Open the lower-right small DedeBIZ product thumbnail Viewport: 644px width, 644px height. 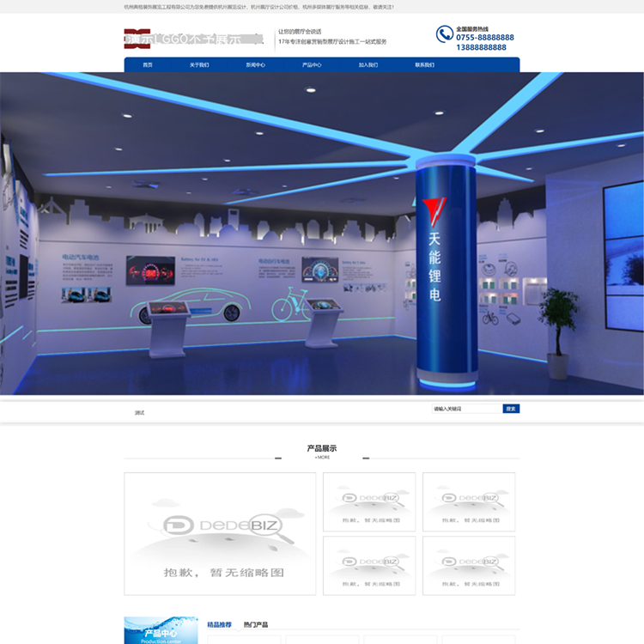tap(469, 566)
